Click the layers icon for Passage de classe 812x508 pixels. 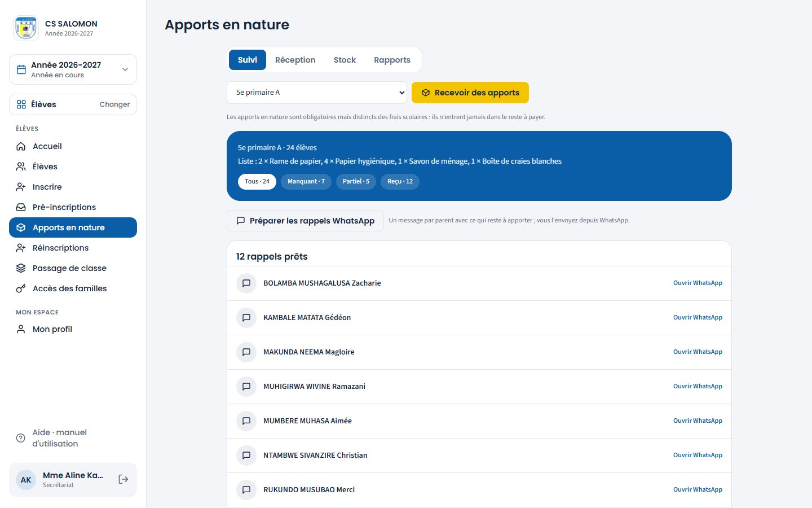(x=21, y=268)
